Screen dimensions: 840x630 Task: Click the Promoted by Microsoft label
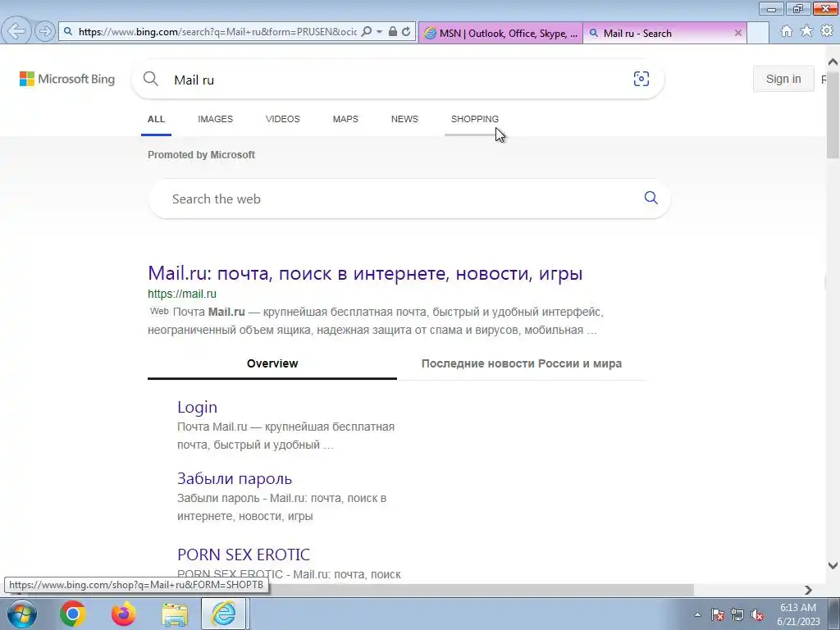pyautogui.click(x=202, y=155)
